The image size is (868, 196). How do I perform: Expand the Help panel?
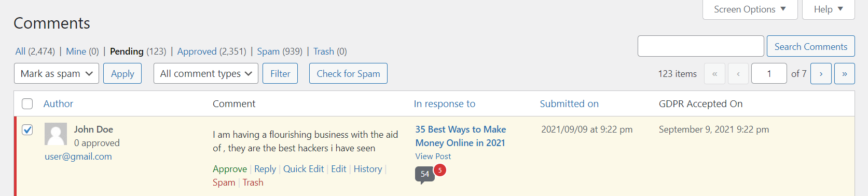pyautogui.click(x=828, y=9)
